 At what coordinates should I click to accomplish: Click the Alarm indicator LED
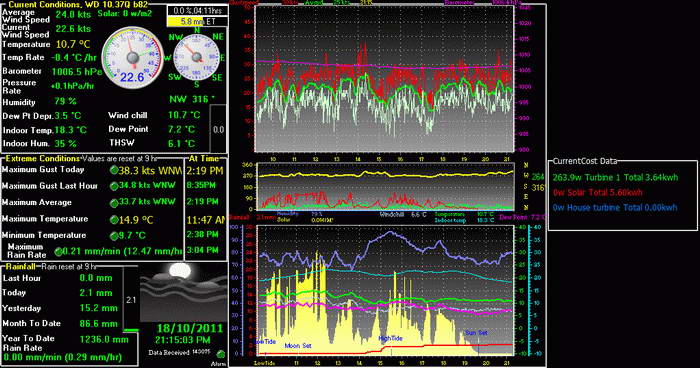[x=220, y=354]
